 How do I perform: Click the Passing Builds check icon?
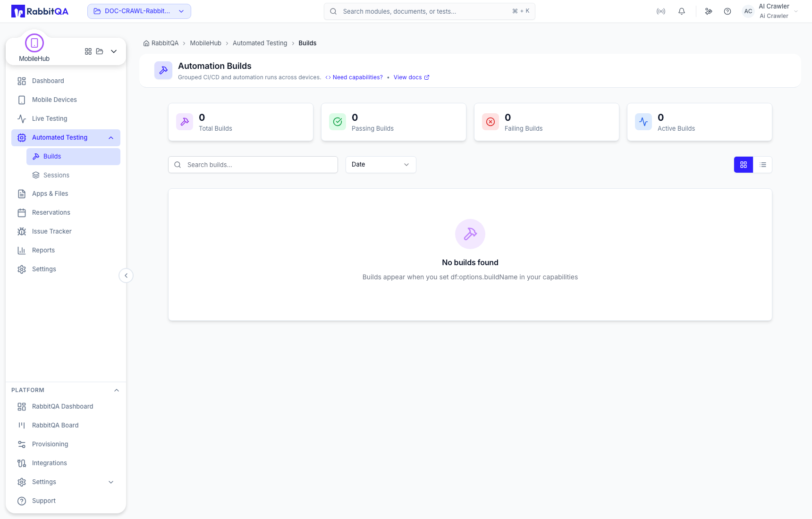coord(338,122)
